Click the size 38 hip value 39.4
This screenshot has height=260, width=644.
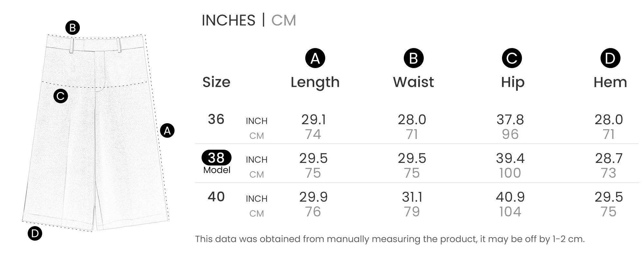[x=510, y=158]
